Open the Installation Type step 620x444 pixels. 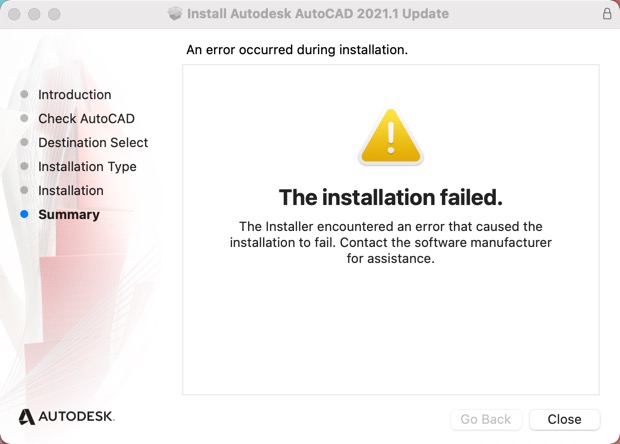87,167
